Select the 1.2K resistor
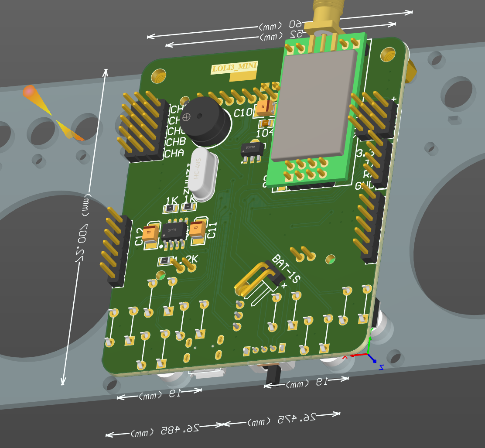 (166, 261)
